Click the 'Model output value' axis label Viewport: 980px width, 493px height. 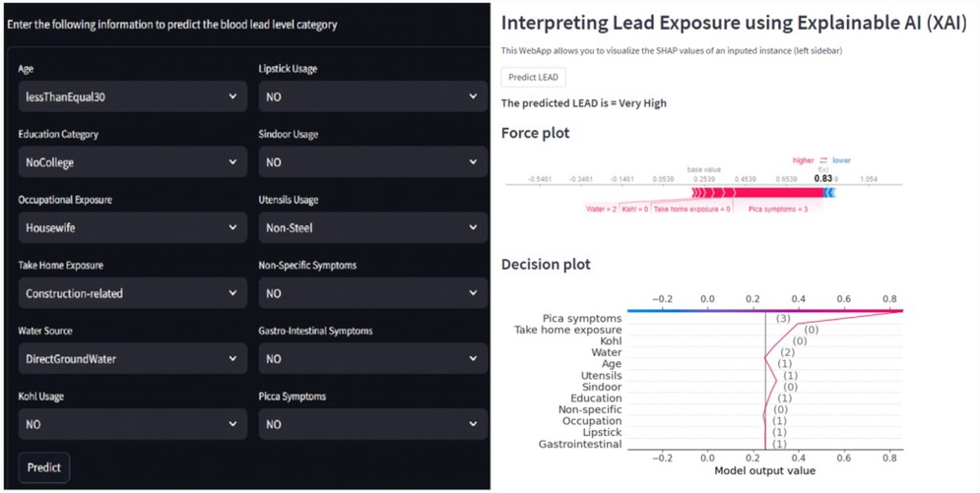tap(765, 471)
